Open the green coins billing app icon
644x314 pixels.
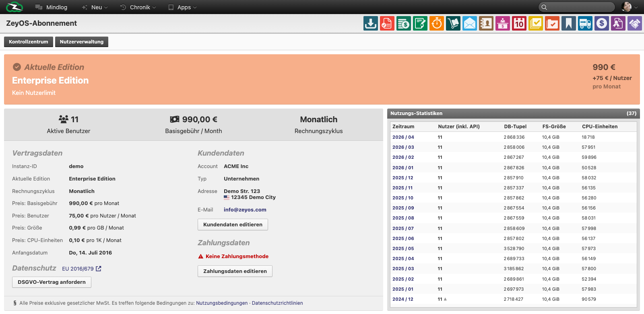pos(403,23)
